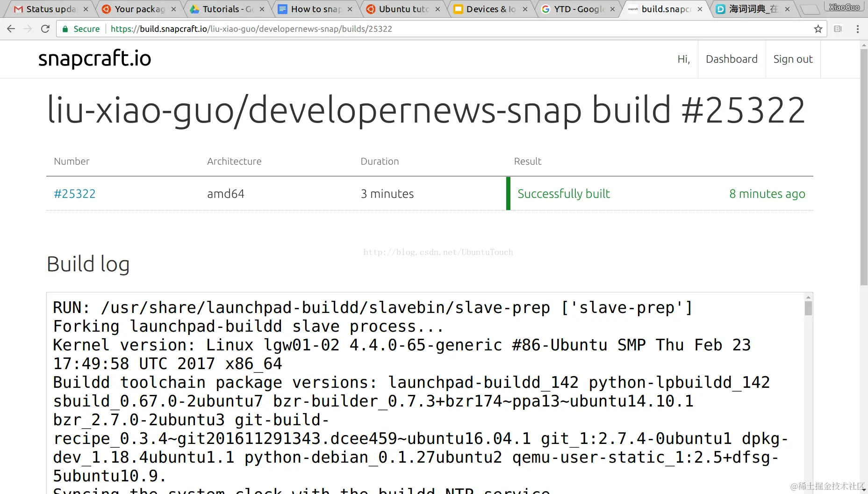Close the YTD - Google tab
This screenshot has height=494, width=868.
pos(612,9)
